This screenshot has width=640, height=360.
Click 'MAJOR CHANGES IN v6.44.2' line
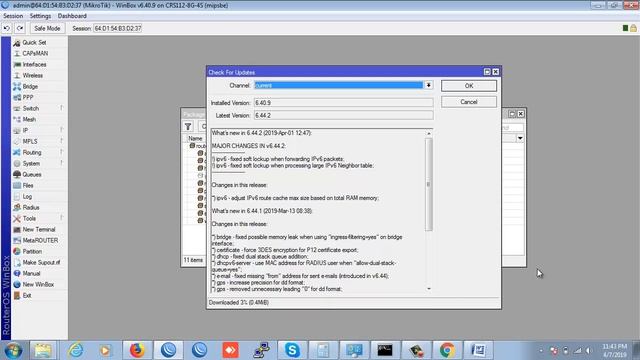pyautogui.click(x=249, y=146)
